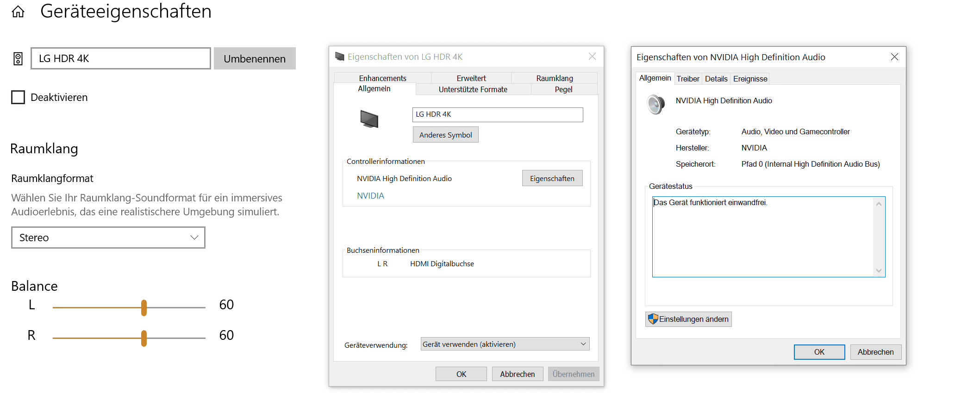This screenshot has width=980, height=413.
Task: Click the NVIDIA manufacturer link
Action: click(x=370, y=195)
